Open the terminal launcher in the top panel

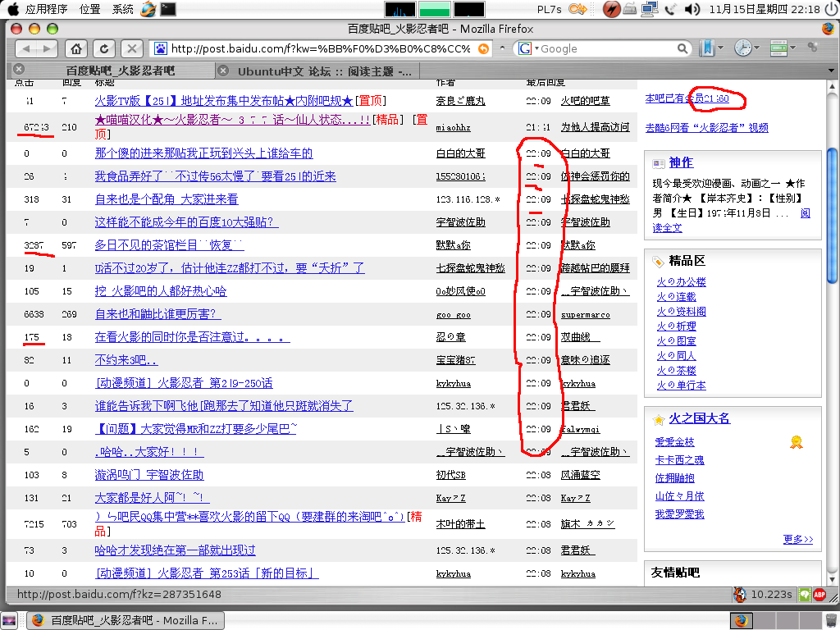[167, 8]
